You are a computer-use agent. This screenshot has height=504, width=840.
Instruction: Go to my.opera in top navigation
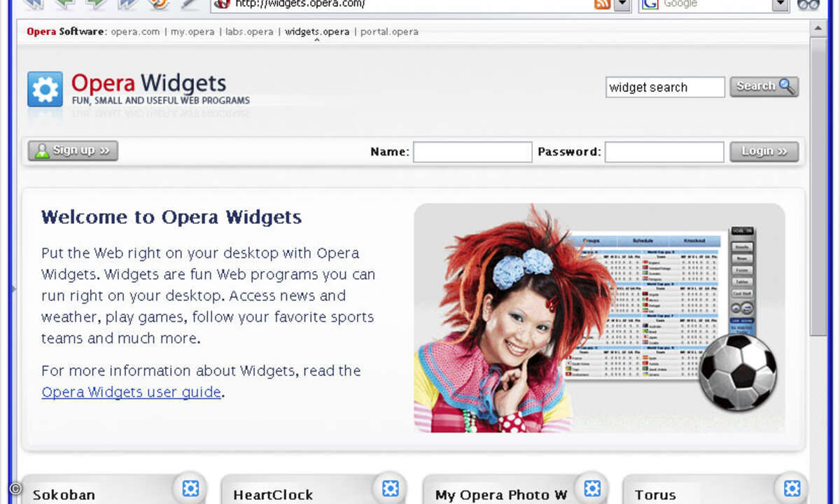coord(192,31)
